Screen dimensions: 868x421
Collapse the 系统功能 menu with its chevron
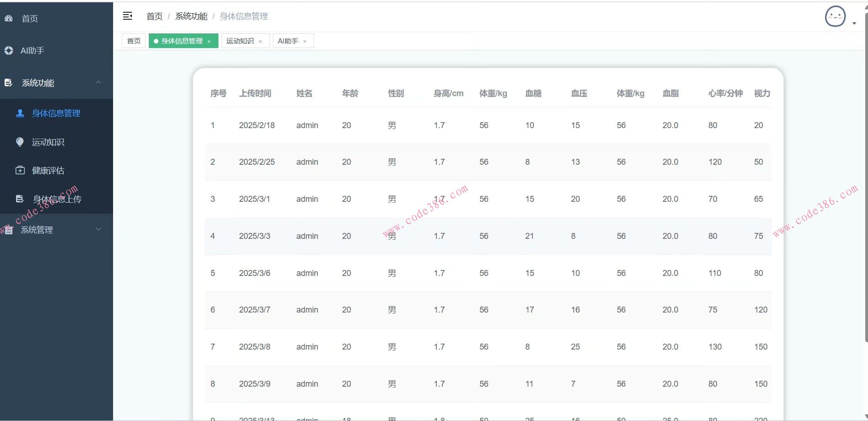(98, 83)
